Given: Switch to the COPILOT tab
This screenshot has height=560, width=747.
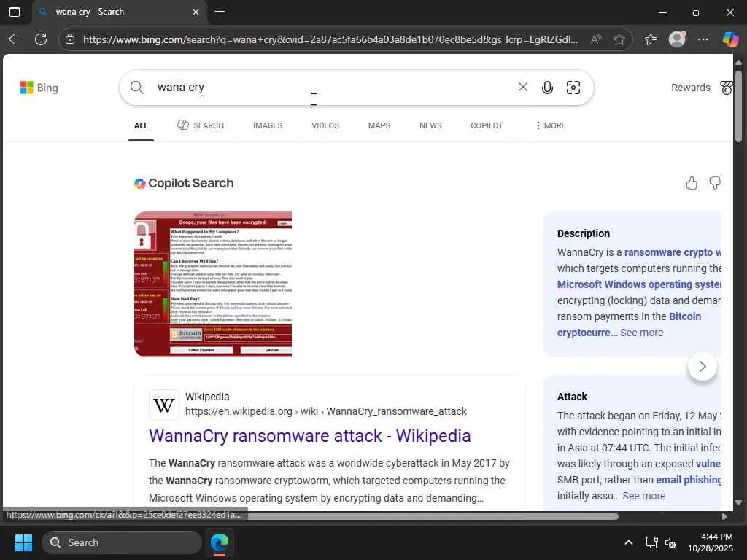Looking at the screenshot, I should pyautogui.click(x=487, y=125).
